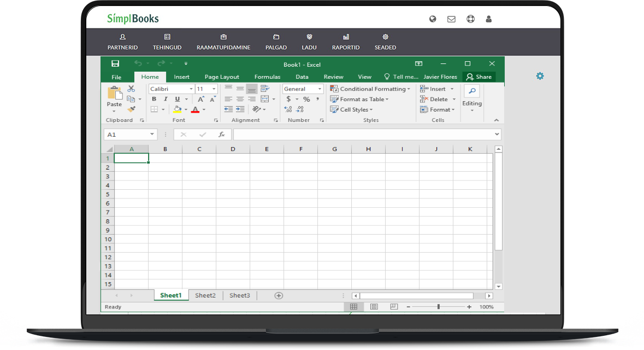
Task: Toggle Underline formatting
Action: coord(178,99)
